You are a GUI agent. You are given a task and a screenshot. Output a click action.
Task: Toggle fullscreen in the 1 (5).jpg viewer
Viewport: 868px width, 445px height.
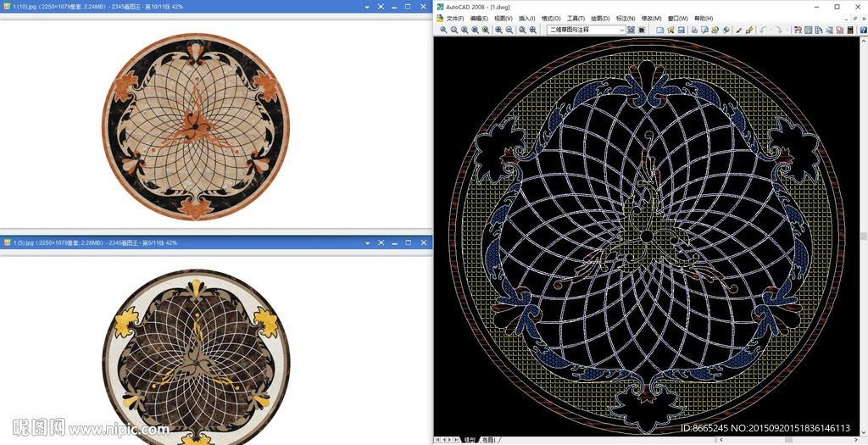381,243
